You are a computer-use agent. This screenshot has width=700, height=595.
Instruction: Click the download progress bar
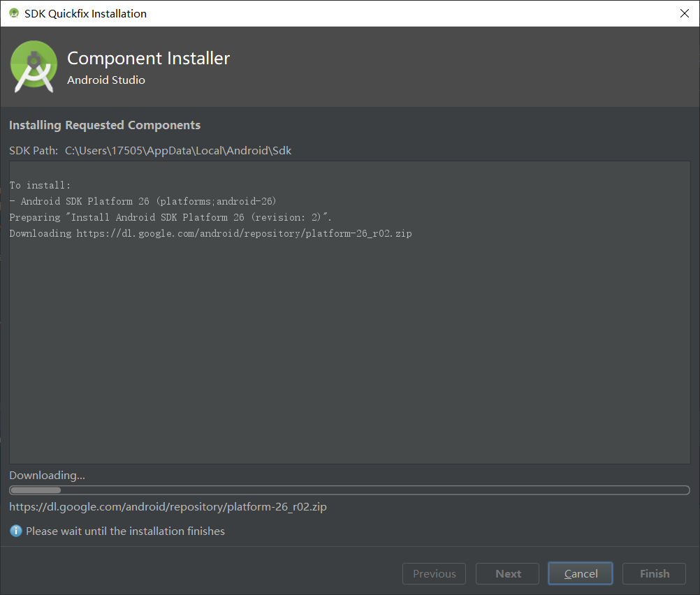pyautogui.click(x=349, y=490)
